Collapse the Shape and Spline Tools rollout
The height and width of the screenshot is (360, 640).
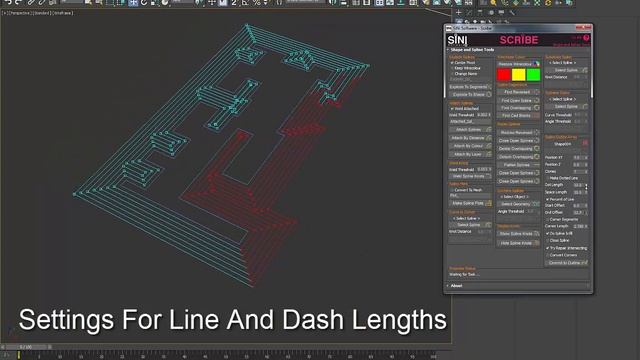[472, 50]
